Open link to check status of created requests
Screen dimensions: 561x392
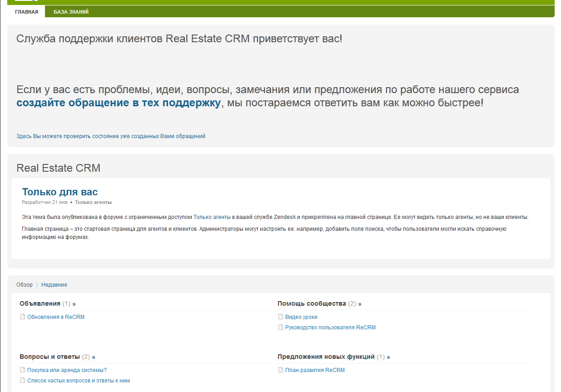point(111,136)
